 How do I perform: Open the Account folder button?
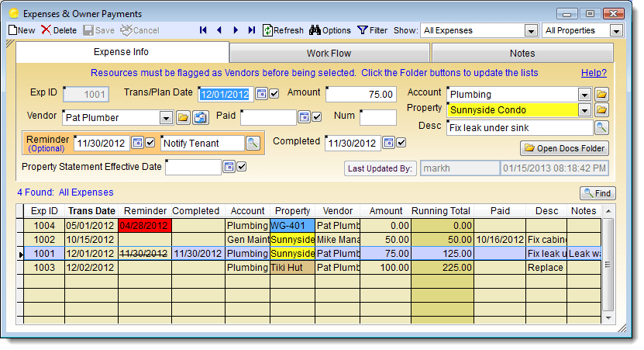tap(601, 94)
